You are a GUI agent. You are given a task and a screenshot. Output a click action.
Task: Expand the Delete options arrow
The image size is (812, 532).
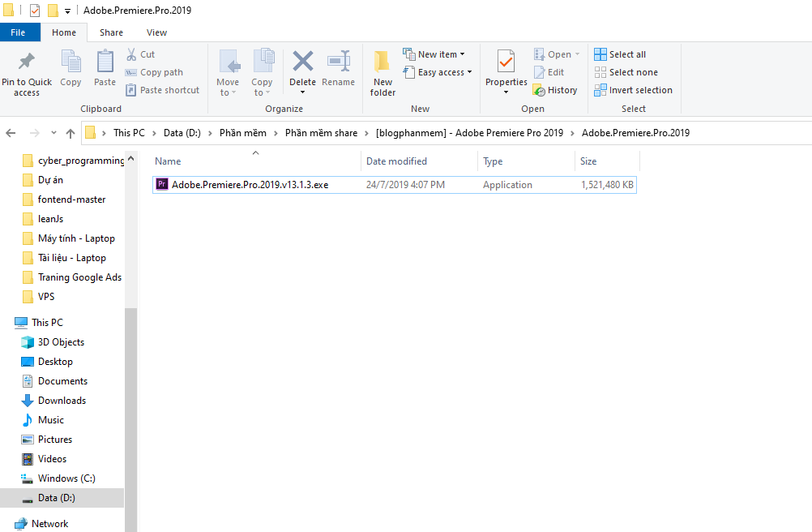tap(302, 92)
